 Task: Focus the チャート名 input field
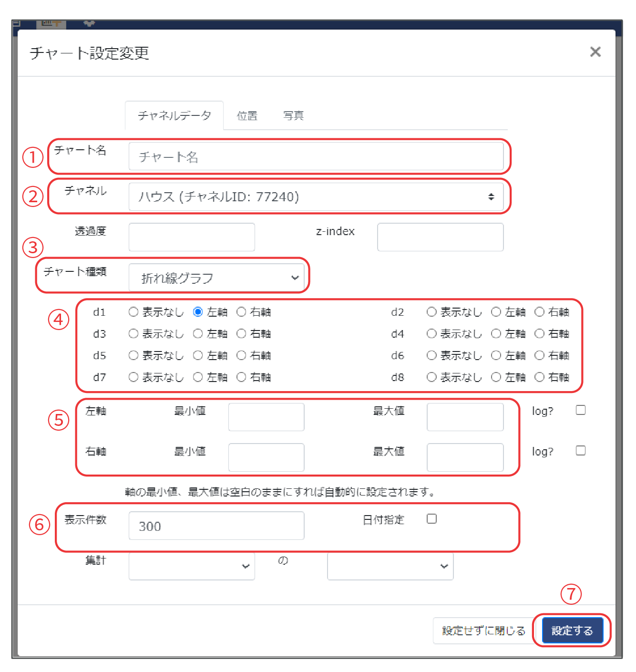316,156
